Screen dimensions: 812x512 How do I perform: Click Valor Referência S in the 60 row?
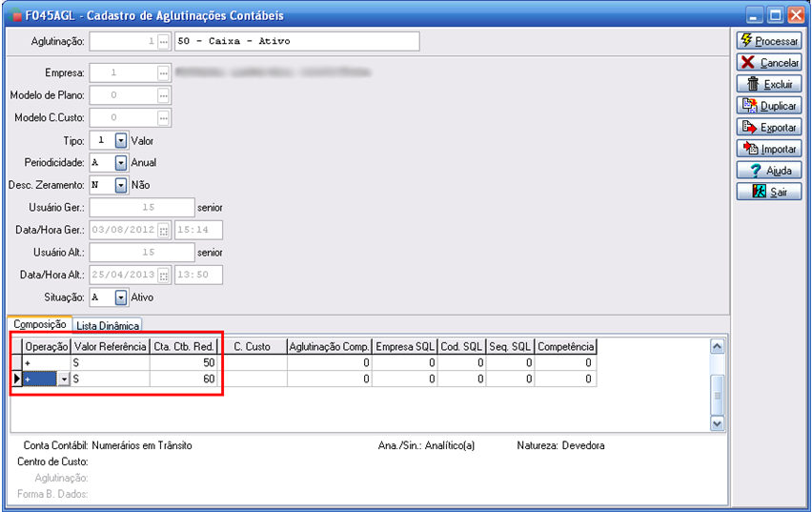pos(111,379)
